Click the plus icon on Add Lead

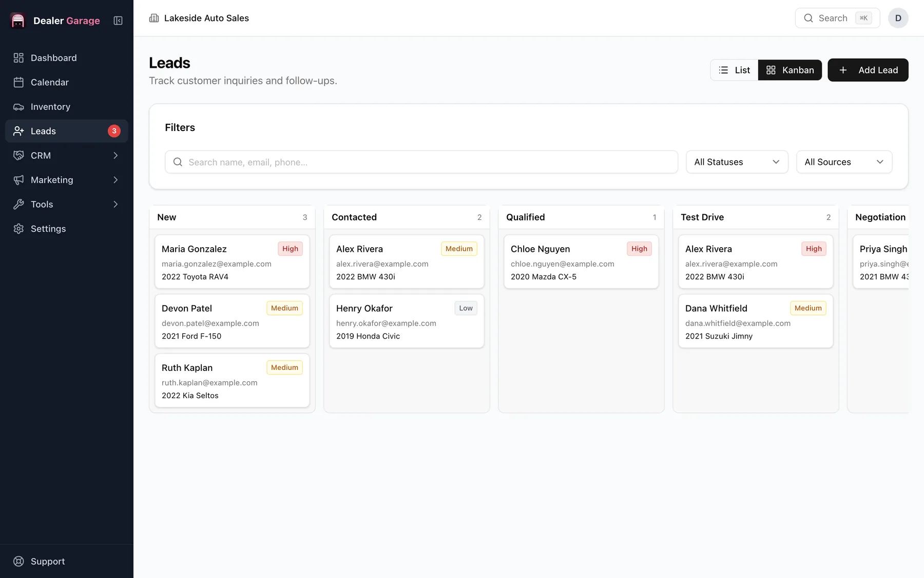[x=843, y=70]
